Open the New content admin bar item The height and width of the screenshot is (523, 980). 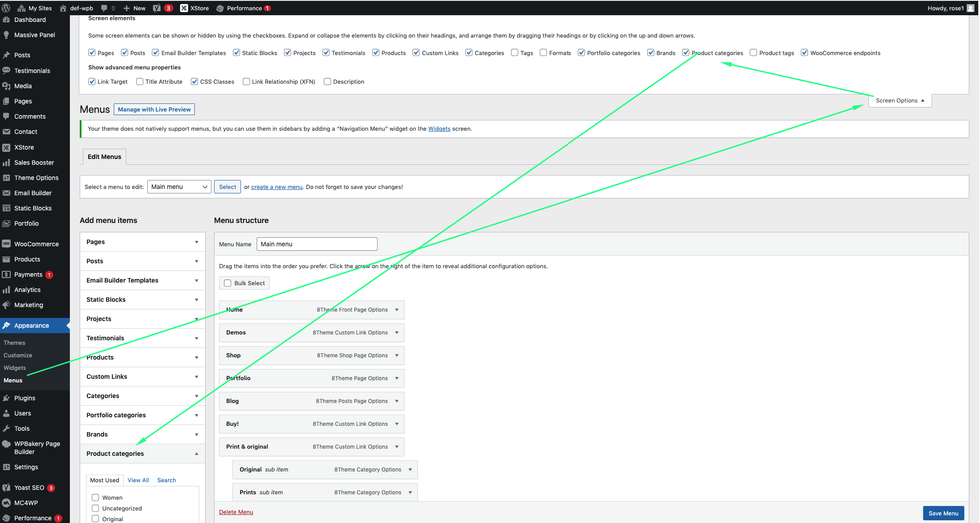tap(134, 8)
